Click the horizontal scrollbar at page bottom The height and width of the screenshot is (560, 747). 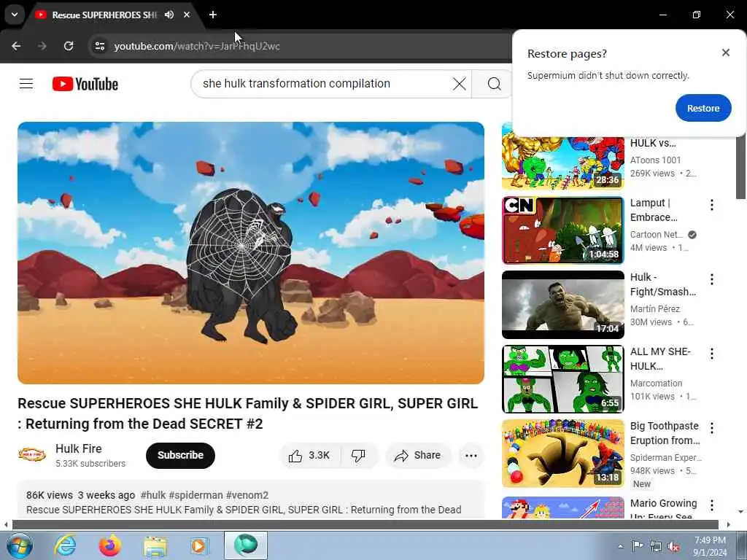[365, 524]
